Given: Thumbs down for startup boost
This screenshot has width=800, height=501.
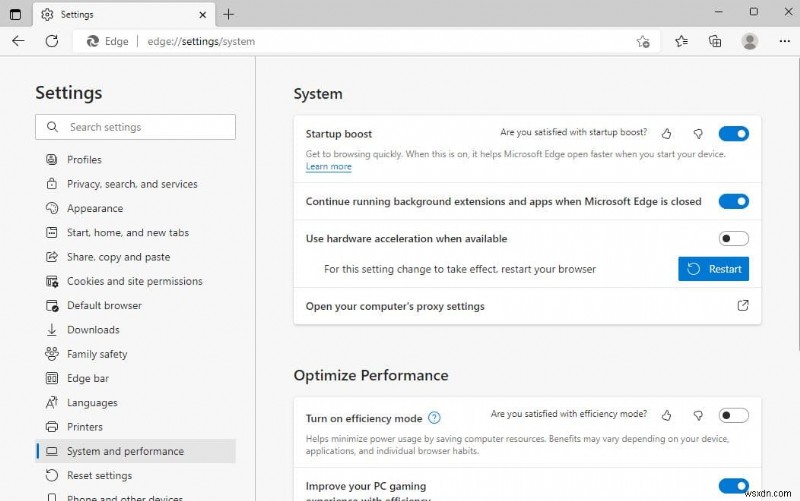Looking at the screenshot, I should click(698, 134).
